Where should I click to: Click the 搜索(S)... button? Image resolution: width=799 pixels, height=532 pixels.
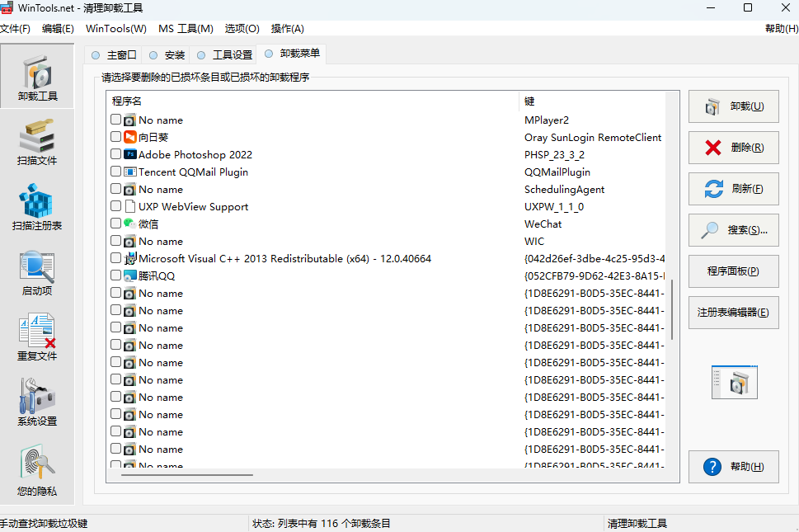click(x=734, y=230)
